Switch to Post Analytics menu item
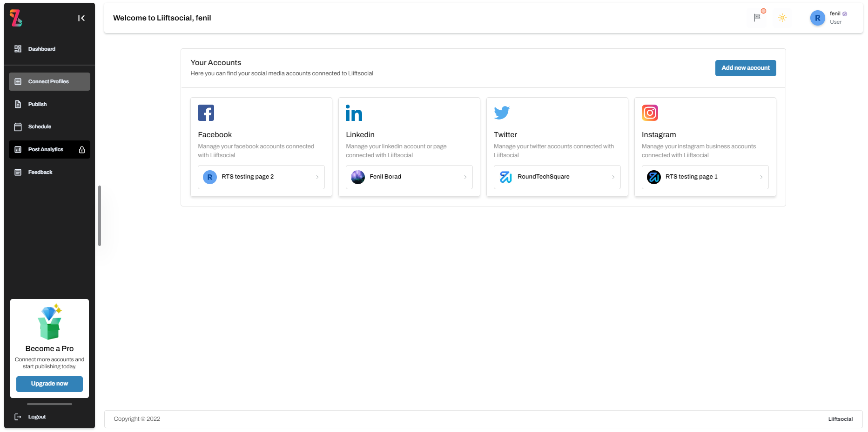This screenshot has height=432, width=868. tap(46, 149)
